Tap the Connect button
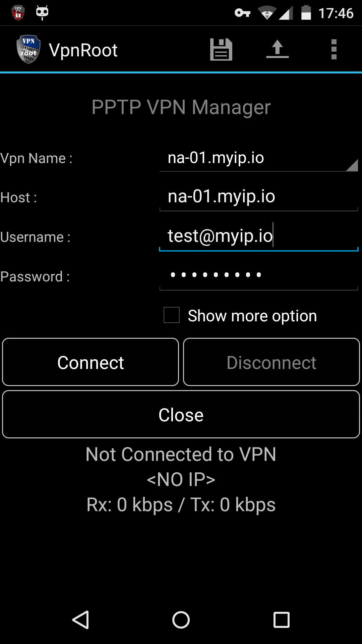The width and height of the screenshot is (362, 644). point(90,362)
